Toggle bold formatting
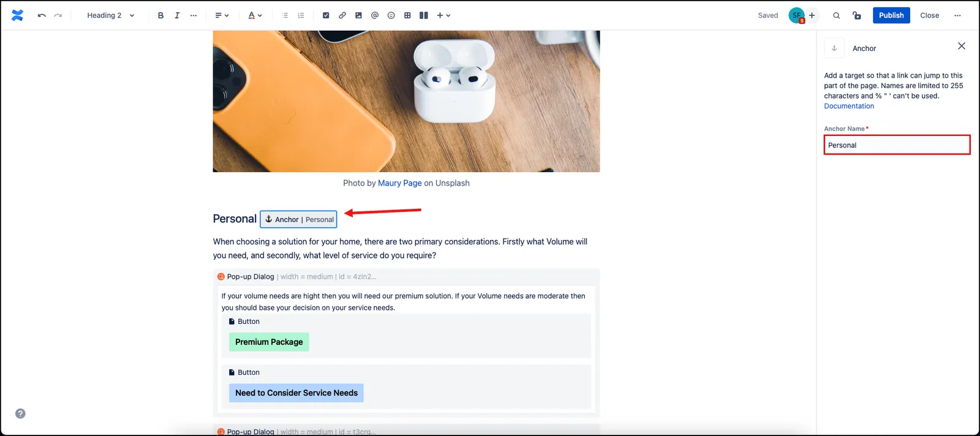 (160, 15)
